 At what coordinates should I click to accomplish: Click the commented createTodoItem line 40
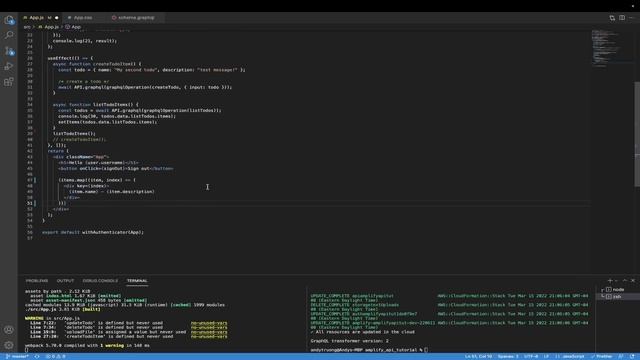79,139
